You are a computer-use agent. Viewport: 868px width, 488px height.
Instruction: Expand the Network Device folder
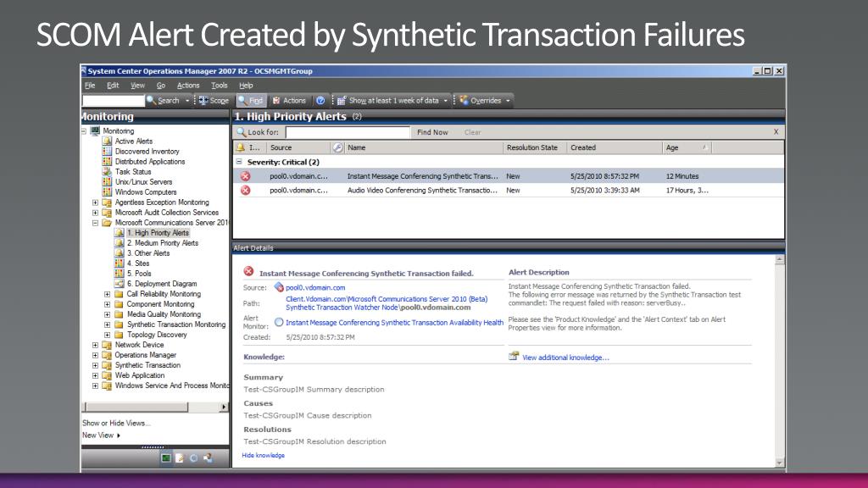tap(95, 345)
